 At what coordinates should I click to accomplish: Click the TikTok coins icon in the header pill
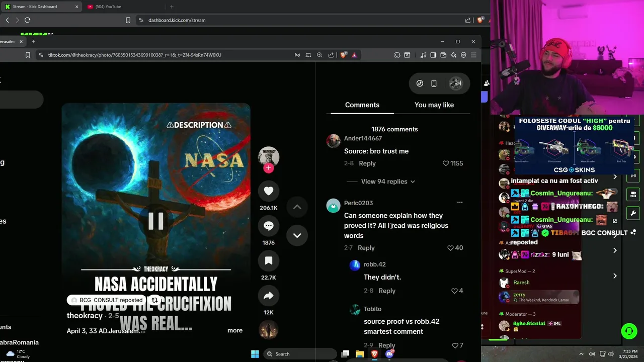[420, 83]
